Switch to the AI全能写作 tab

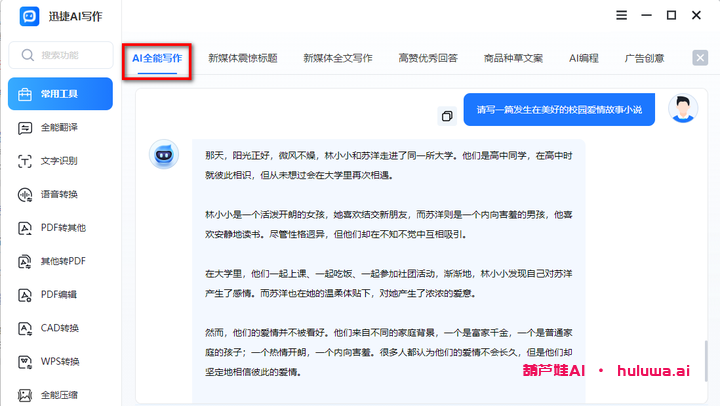tap(157, 58)
